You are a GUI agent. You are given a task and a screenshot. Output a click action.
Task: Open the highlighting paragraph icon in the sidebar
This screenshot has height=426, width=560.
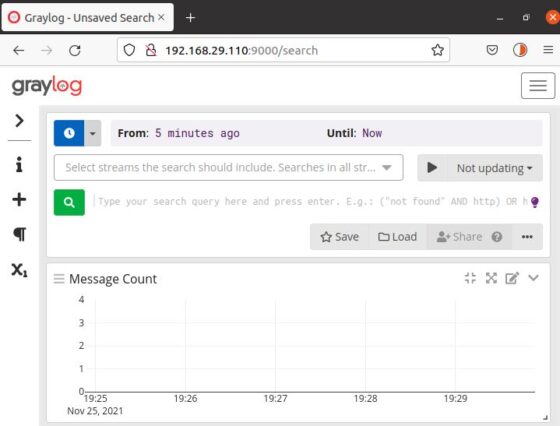click(x=20, y=234)
